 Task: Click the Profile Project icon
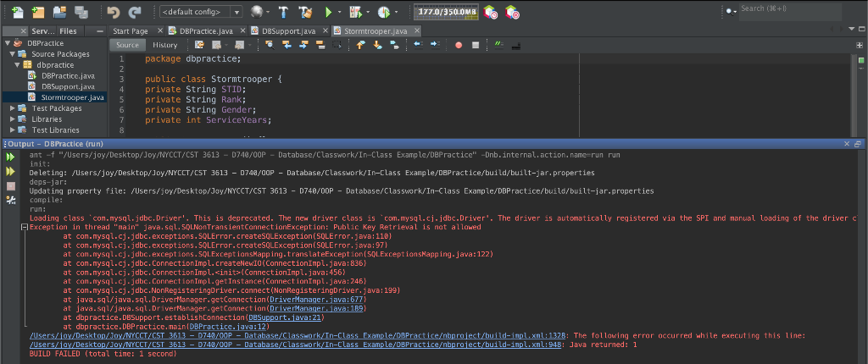coord(384,12)
